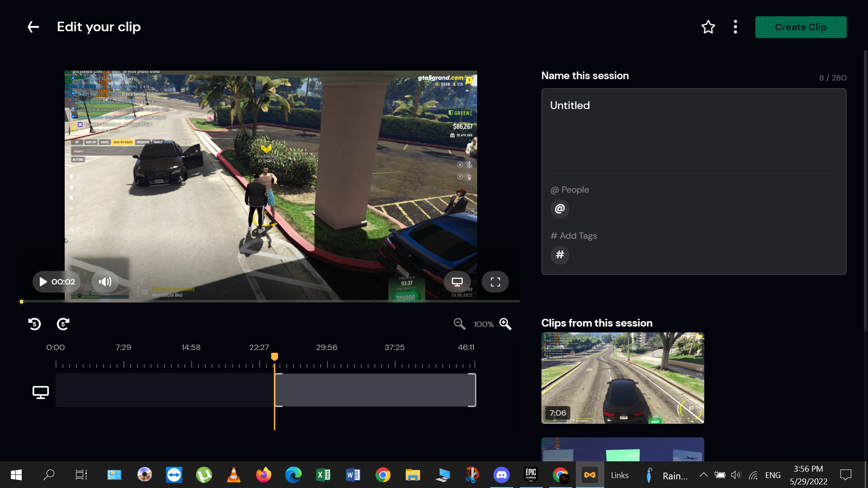Switch the ENG input language
The image size is (868, 488).
(773, 475)
